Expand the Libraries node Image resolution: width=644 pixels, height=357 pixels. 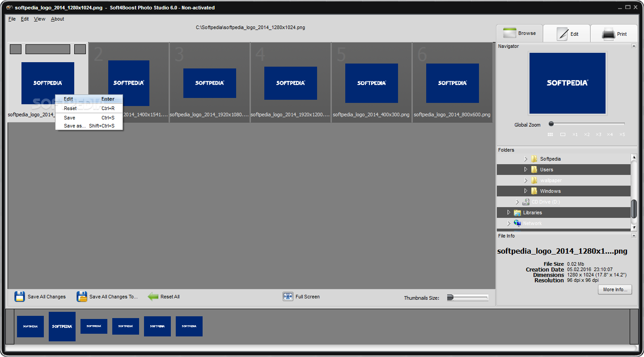508,212
